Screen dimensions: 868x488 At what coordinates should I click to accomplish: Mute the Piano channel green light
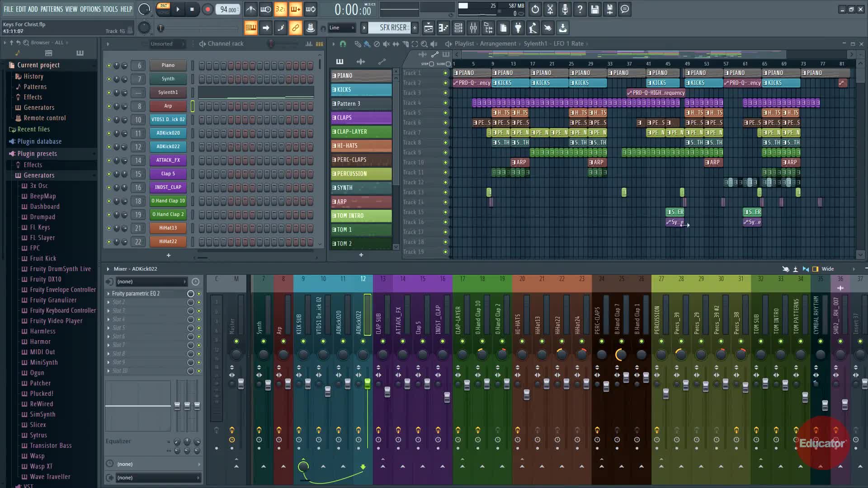click(x=108, y=66)
